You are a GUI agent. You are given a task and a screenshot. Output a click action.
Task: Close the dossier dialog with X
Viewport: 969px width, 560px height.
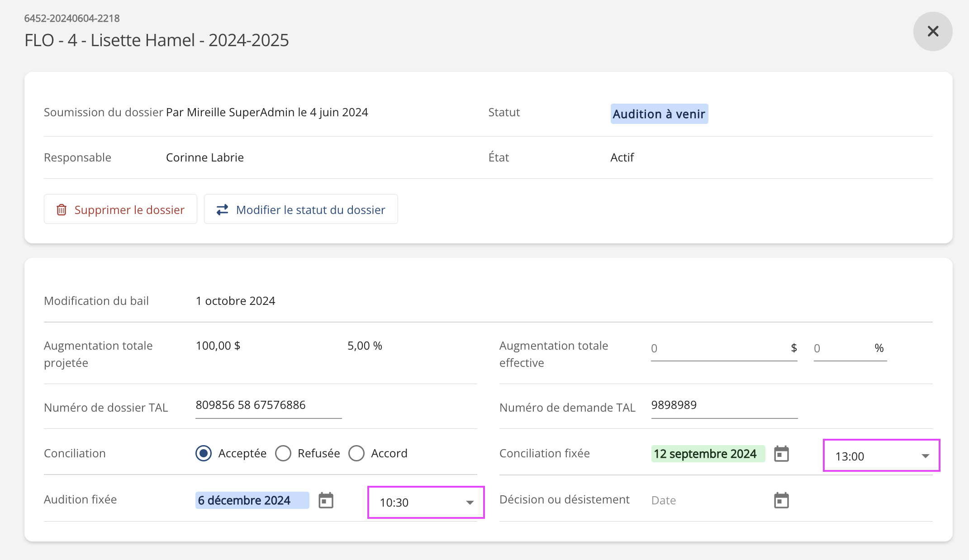tap(933, 31)
